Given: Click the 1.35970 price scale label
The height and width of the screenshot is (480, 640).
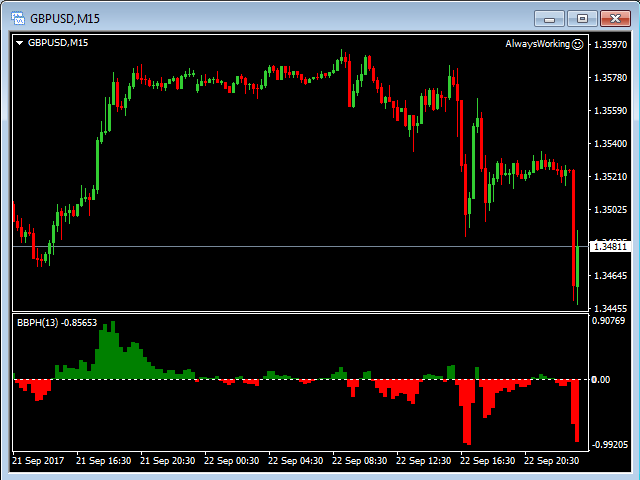Looking at the screenshot, I should click(x=611, y=45).
